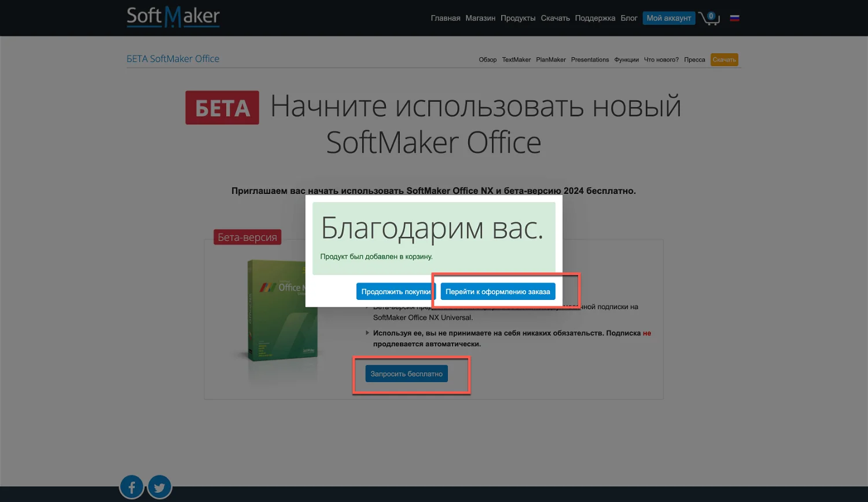Open the Магазин menu item
Image resolution: width=868 pixels, height=502 pixels.
pos(480,18)
